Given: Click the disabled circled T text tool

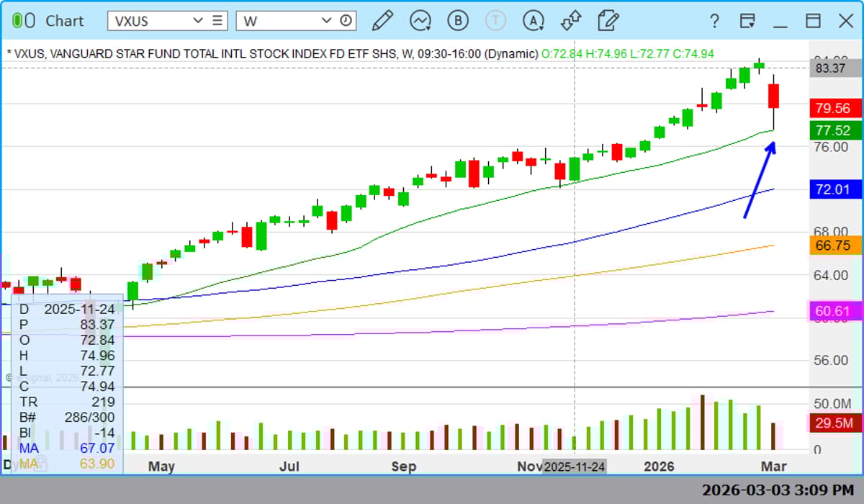Looking at the screenshot, I should (x=495, y=21).
